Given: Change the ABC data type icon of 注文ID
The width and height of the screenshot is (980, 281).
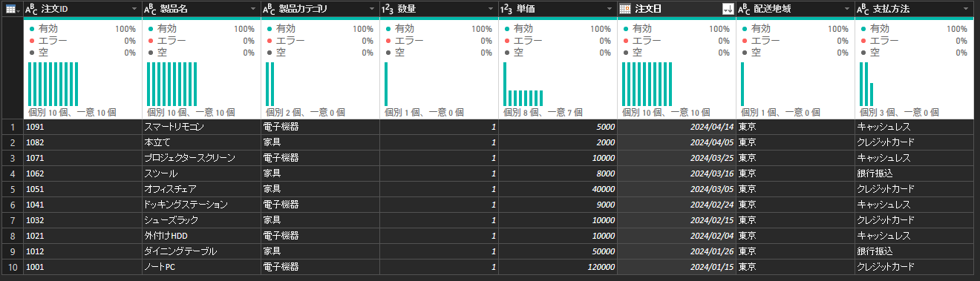Looking at the screenshot, I should pos(32,9).
